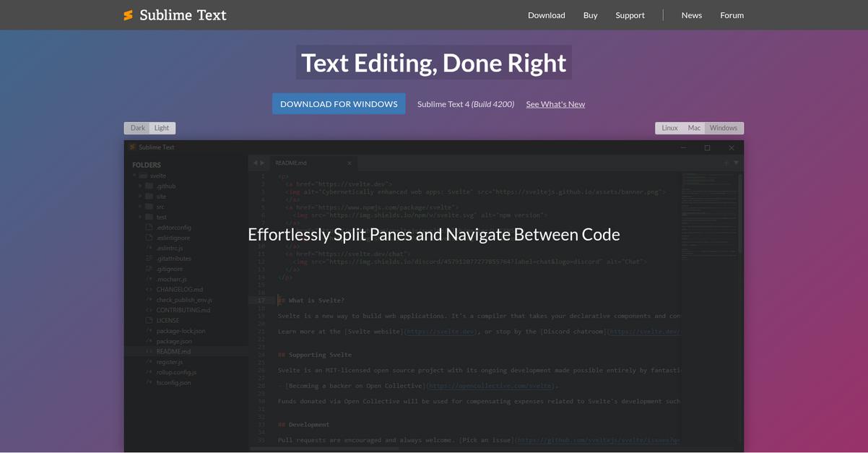Close the README.md tab

pyautogui.click(x=350, y=163)
